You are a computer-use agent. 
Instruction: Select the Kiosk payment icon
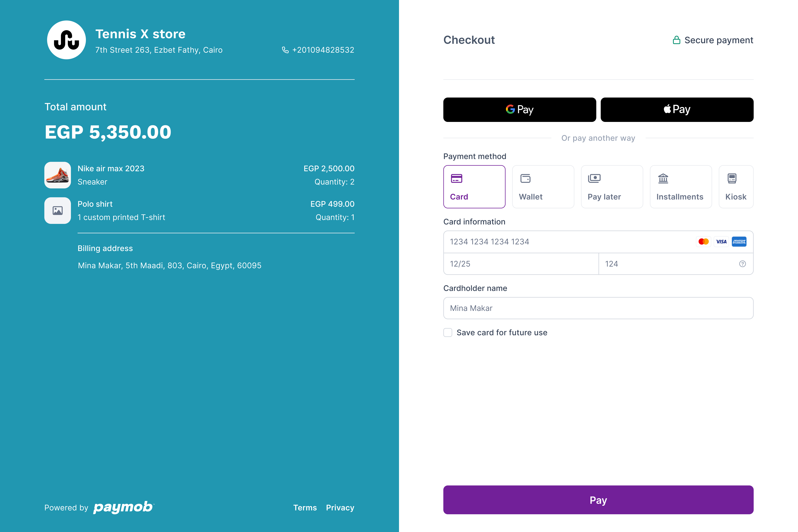point(731,178)
